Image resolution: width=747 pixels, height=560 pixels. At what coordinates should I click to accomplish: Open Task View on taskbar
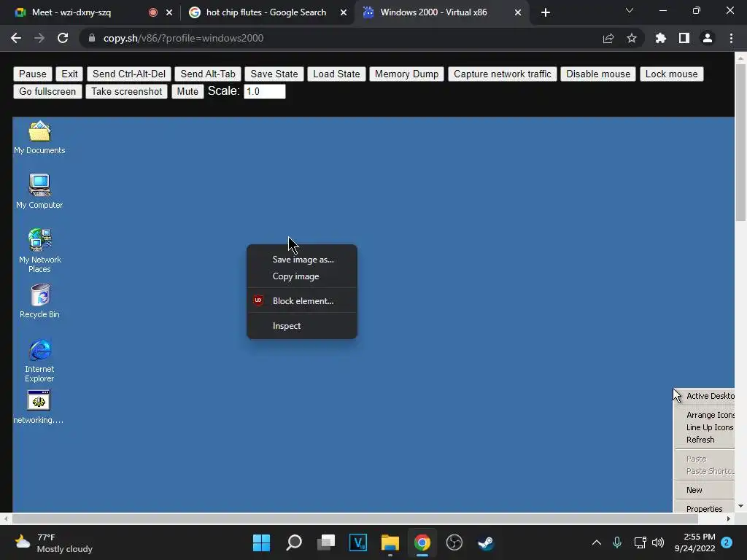(326, 542)
